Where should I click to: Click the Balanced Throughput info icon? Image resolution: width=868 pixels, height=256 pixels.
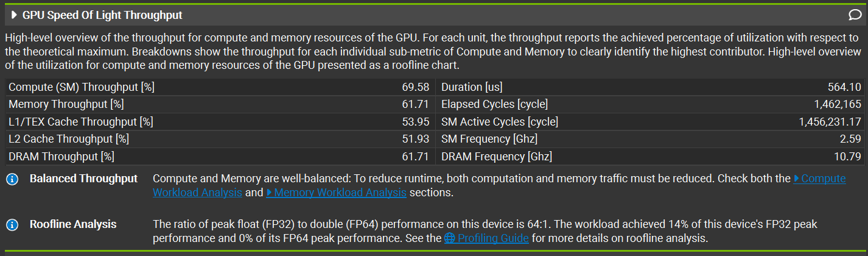click(12, 179)
